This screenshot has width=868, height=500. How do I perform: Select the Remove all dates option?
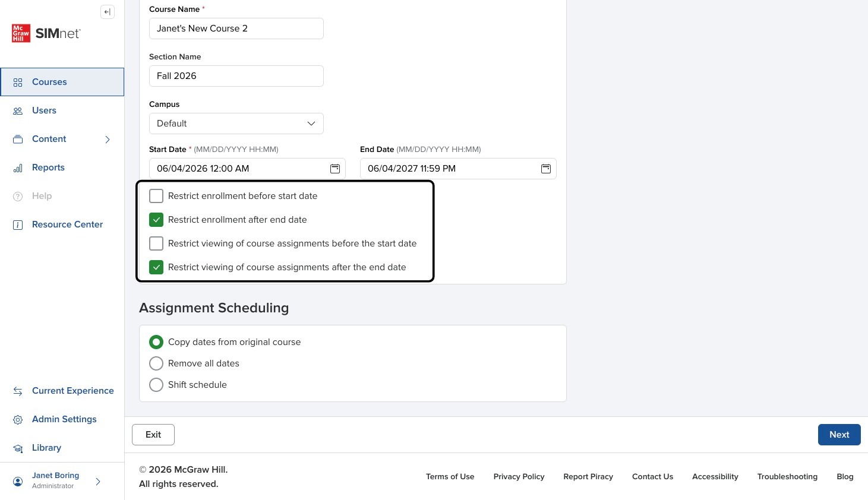[156, 363]
